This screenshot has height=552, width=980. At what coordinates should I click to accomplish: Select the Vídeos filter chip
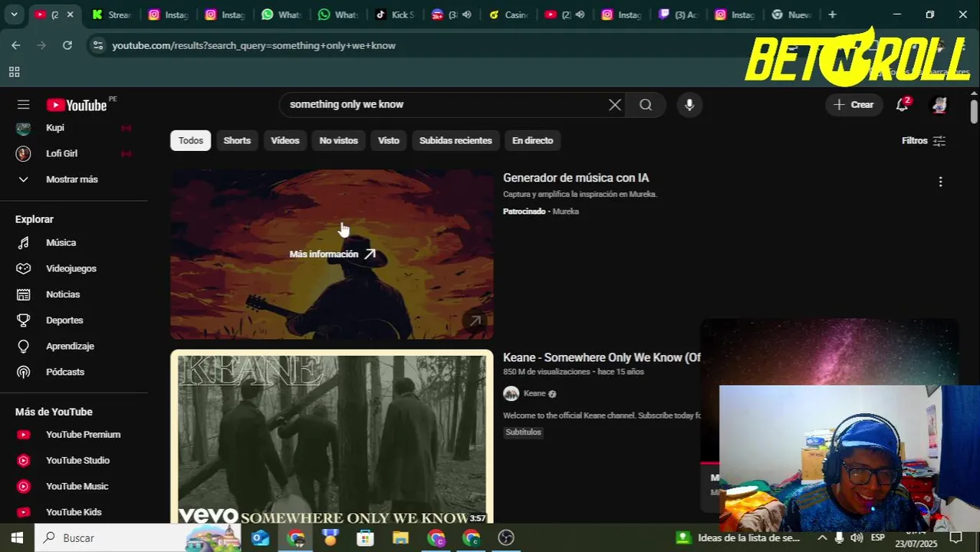tap(285, 140)
